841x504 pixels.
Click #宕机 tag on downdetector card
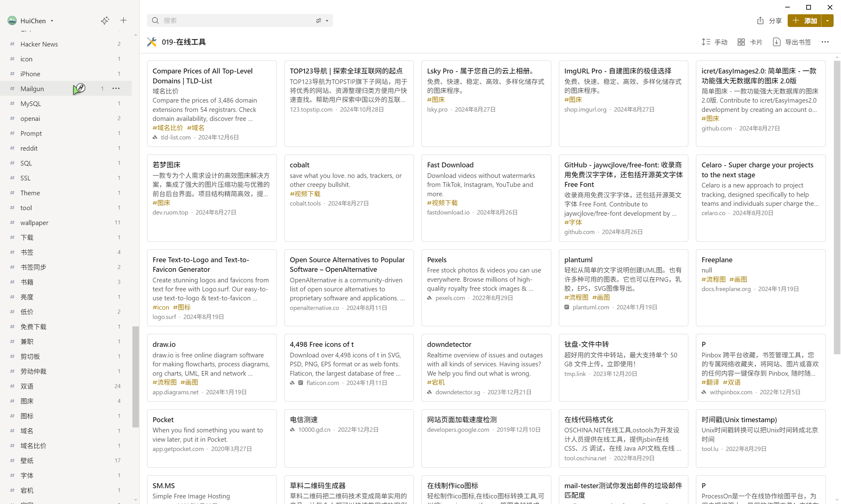click(436, 382)
